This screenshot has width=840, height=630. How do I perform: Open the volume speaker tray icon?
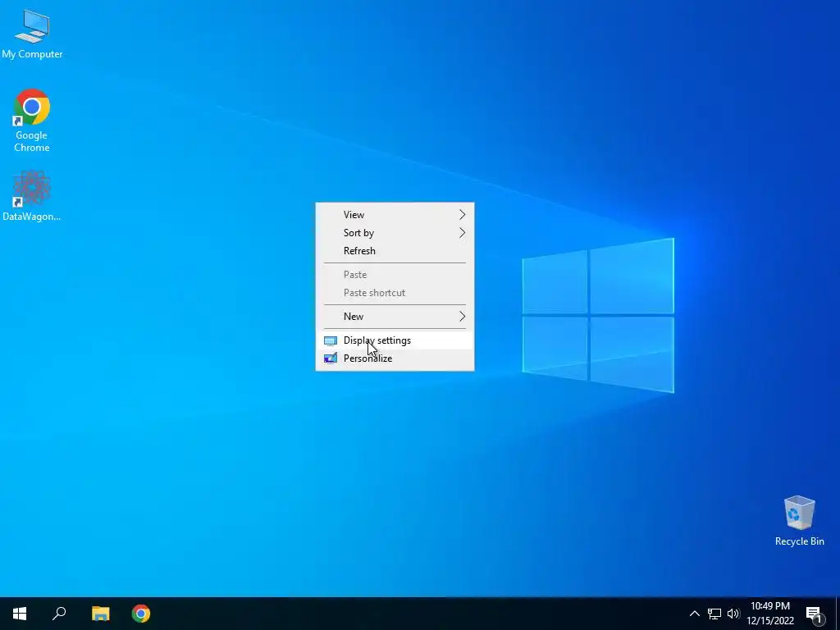pyautogui.click(x=733, y=614)
